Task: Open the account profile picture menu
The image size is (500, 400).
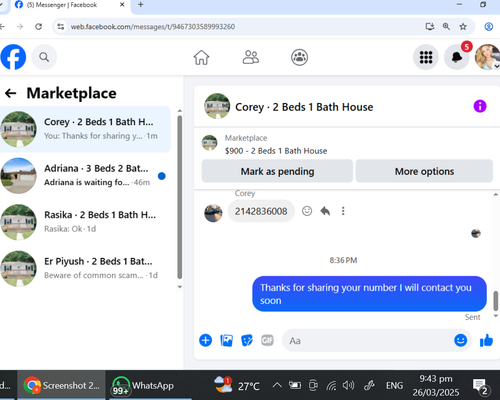Action: pos(487,57)
